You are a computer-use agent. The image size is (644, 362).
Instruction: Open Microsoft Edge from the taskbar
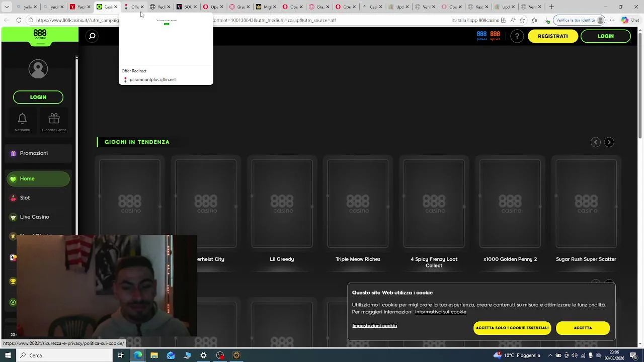point(137,355)
